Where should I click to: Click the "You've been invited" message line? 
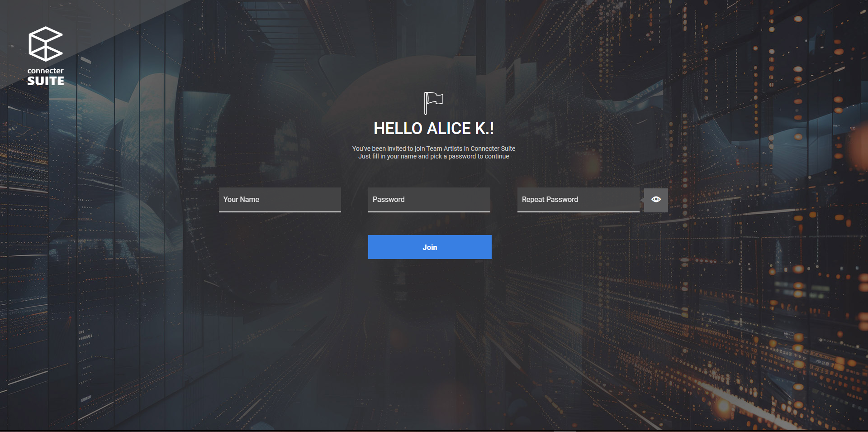(382, 149)
